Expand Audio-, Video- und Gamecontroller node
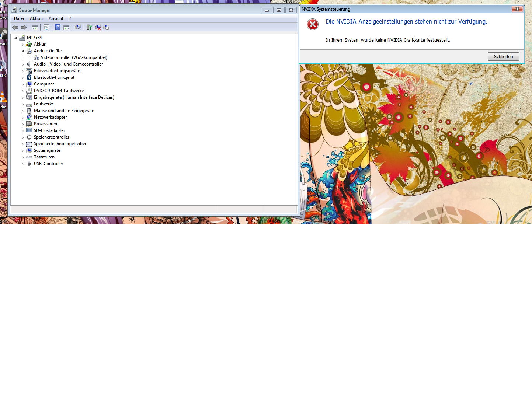The image size is (532, 398). point(22,64)
